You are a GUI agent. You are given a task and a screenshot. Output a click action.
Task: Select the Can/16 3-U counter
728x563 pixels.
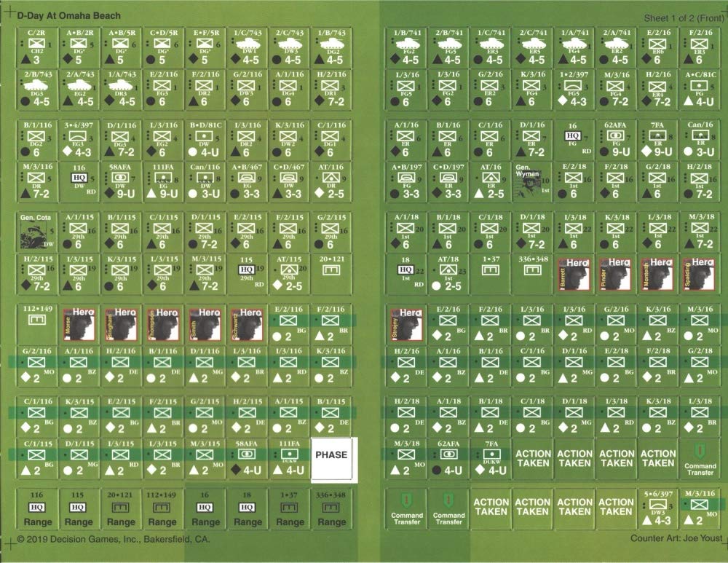click(700, 141)
